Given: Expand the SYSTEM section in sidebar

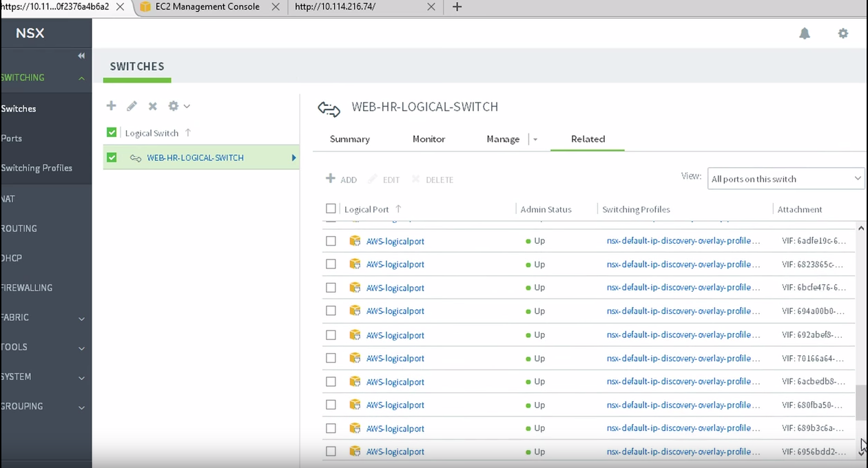Looking at the screenshot, I should click(81, 378).
